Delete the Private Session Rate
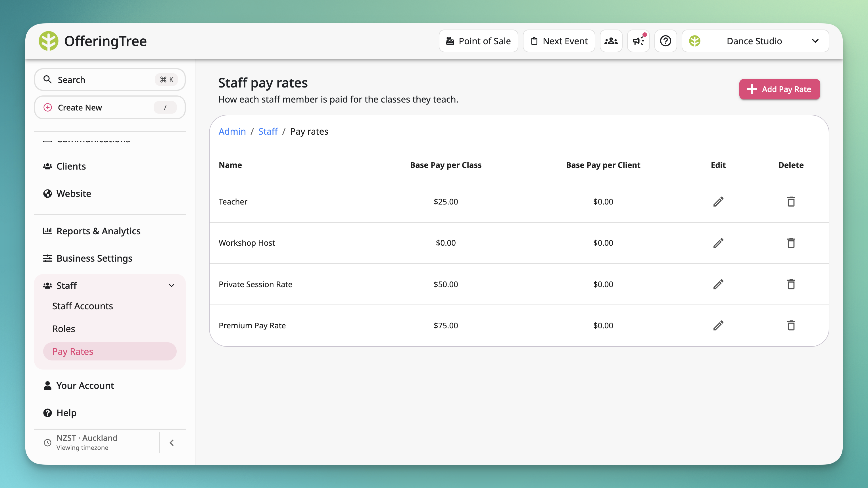The height and width of the screenshot is (488, 868). (791, 284)
